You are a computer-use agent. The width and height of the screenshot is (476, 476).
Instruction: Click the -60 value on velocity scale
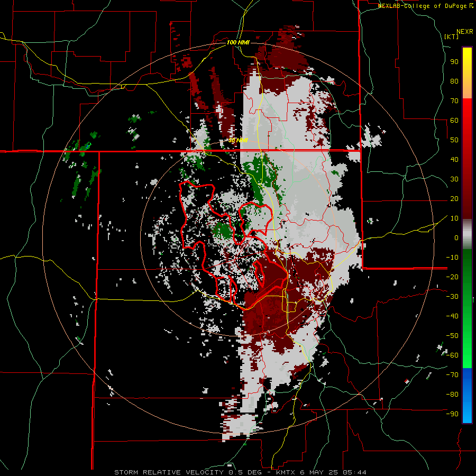pos(452,355)
